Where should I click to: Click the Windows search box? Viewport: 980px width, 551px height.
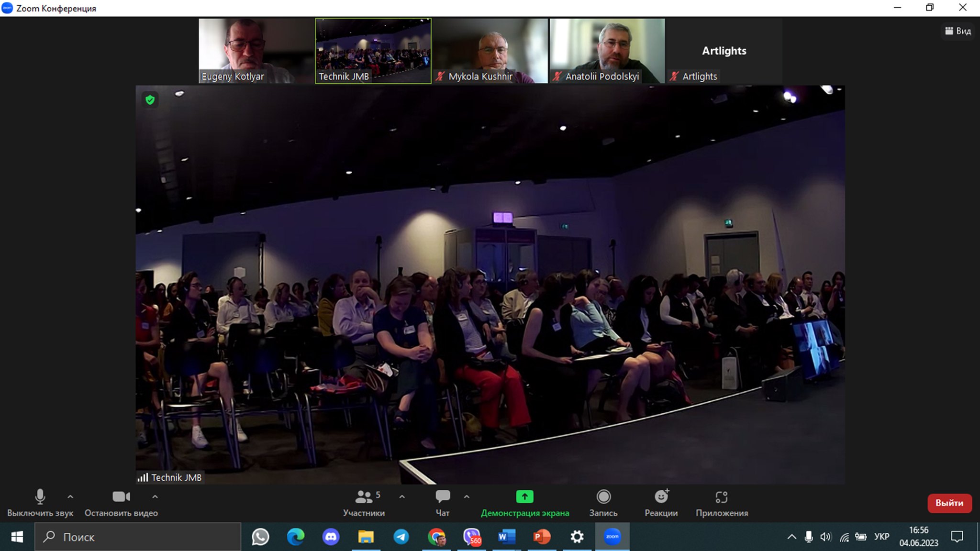click(x=138, y=537)
